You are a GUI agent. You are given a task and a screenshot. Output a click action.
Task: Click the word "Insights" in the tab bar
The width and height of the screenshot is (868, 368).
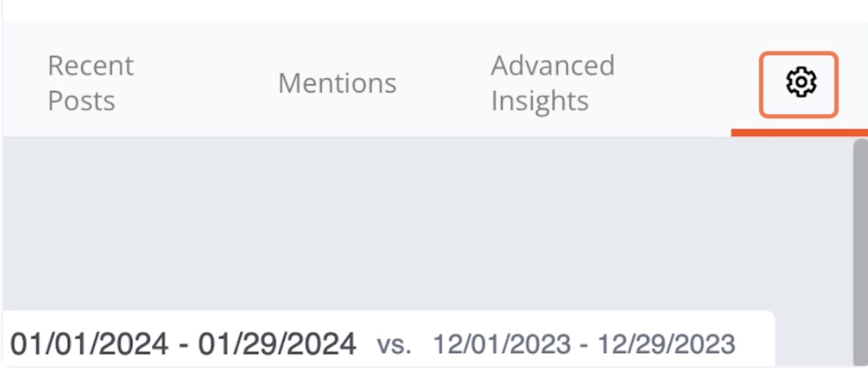click(x=540, y=101)
